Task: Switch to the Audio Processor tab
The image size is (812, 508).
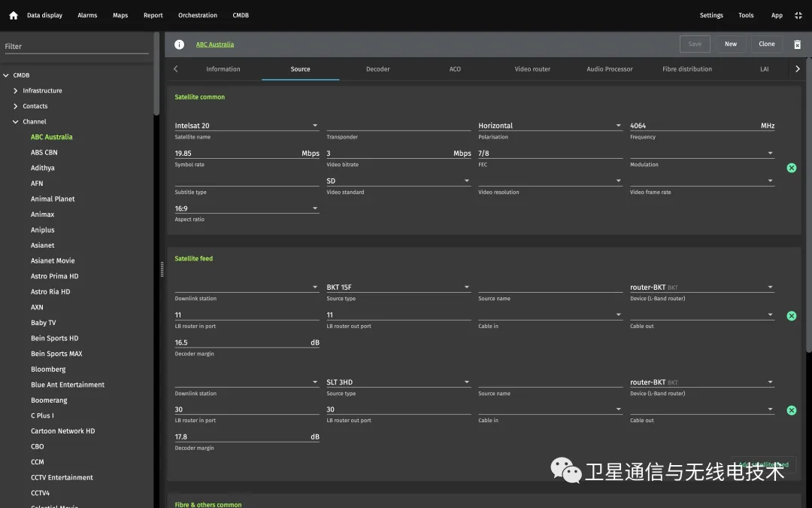Action: tap(610, 69)
